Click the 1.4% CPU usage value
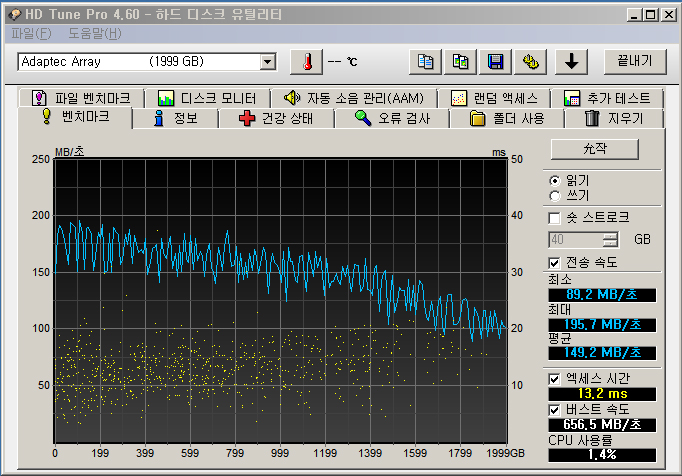Screen dimensions: 682x476 click(602, 455)
